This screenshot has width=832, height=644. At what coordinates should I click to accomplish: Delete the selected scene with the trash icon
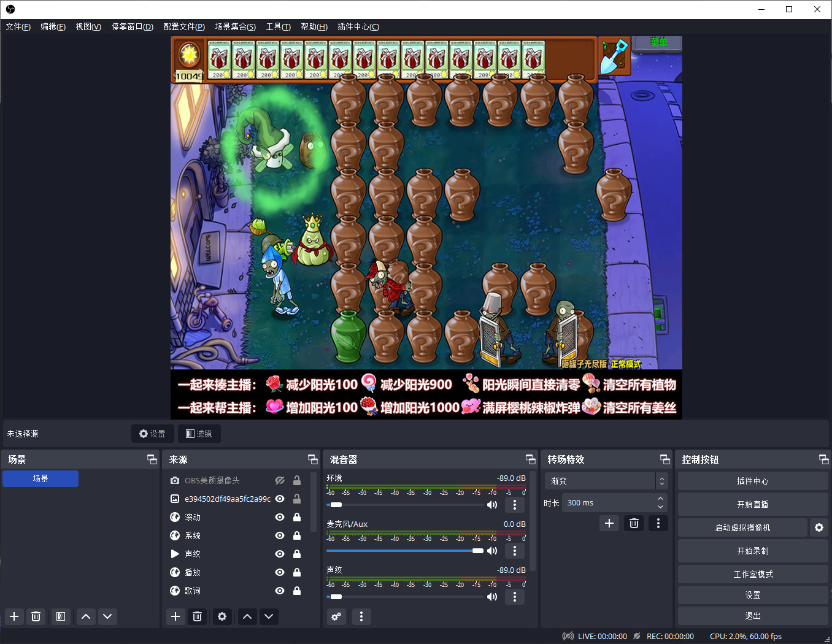pyautogui.click(x=36, y=616)
